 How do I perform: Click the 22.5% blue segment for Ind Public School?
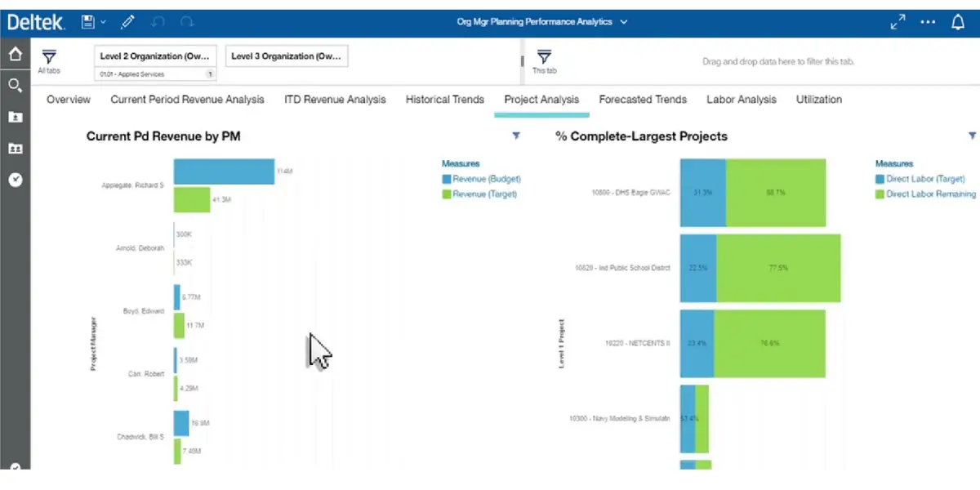pos(698,268)
